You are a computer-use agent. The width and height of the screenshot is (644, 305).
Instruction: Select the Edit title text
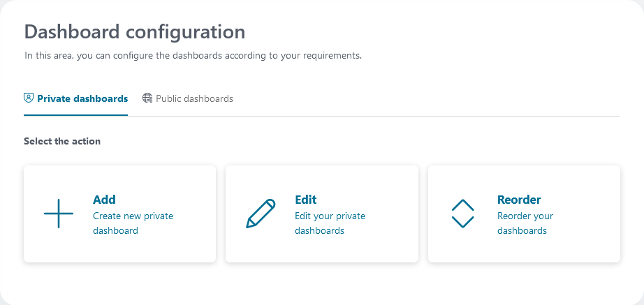306,200
